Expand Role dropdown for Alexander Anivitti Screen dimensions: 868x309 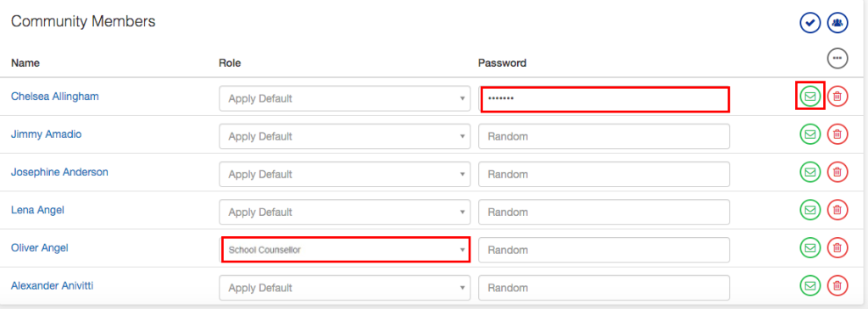[x=345, y=288]
